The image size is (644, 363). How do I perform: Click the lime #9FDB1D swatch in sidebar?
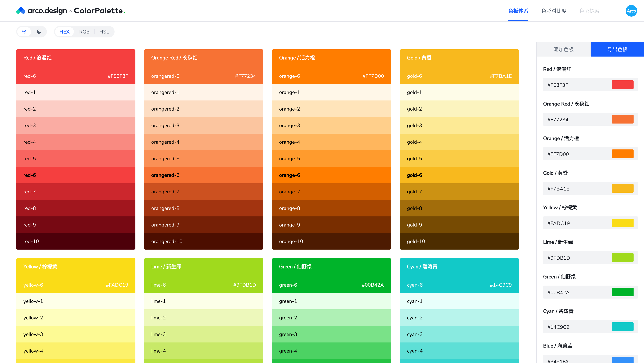point(623,257)
